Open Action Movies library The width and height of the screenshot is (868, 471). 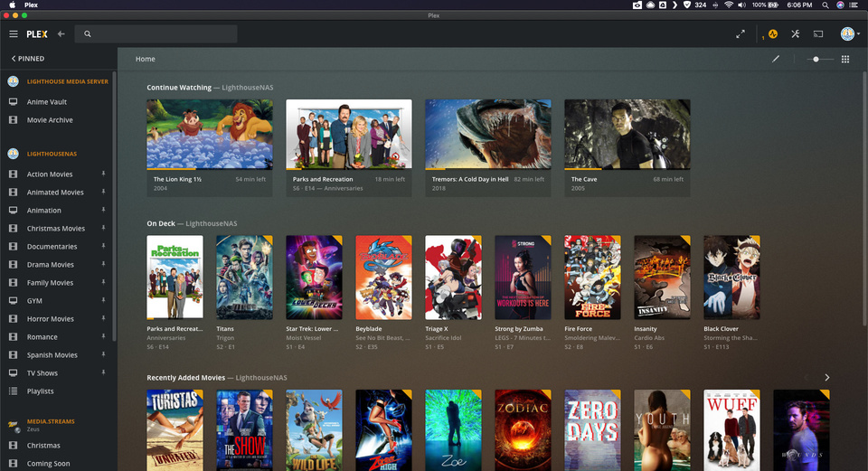click(50, 174)
